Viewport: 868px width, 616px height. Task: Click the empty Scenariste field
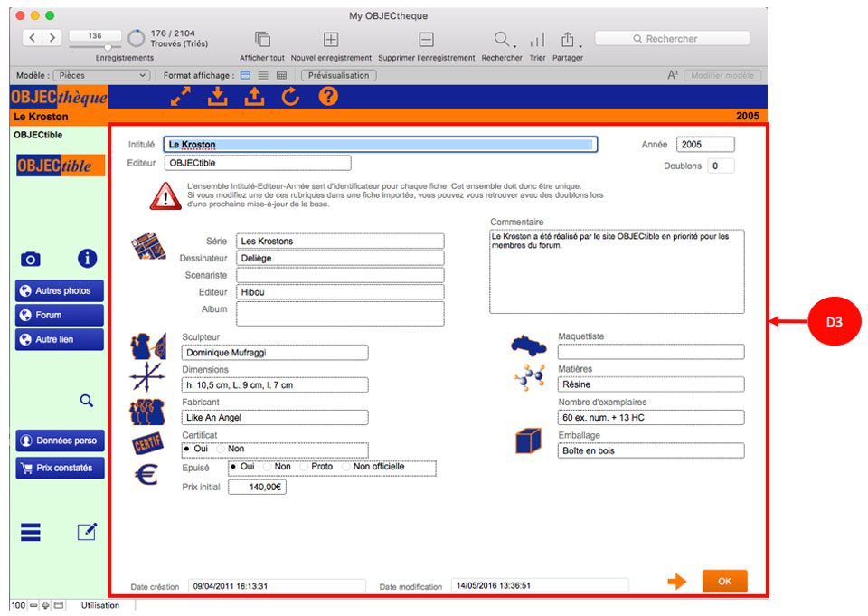coord(340,275)
